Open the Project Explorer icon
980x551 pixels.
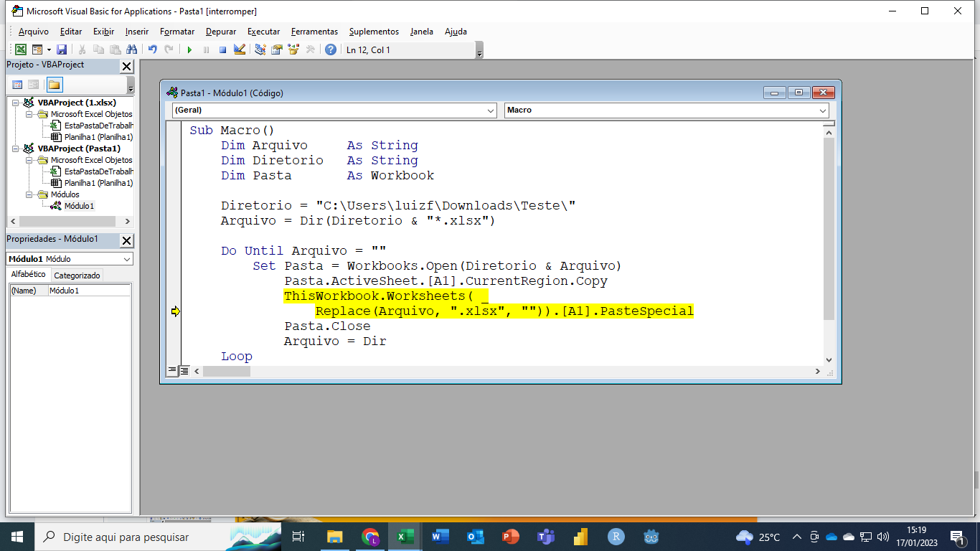(260, 50)
